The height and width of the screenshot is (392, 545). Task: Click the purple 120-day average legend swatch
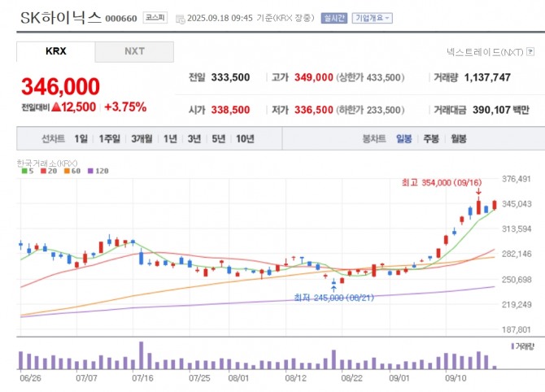(x=90, y=171)
